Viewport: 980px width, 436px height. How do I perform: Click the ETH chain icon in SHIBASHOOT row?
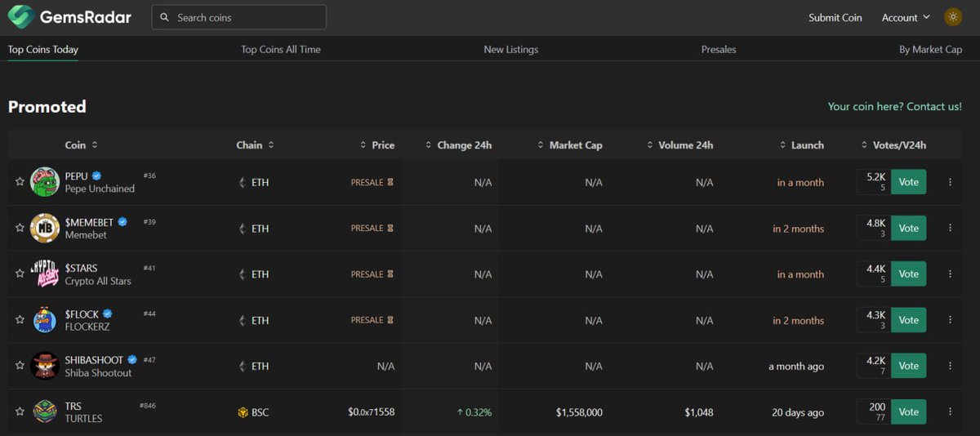click(242, 367)
